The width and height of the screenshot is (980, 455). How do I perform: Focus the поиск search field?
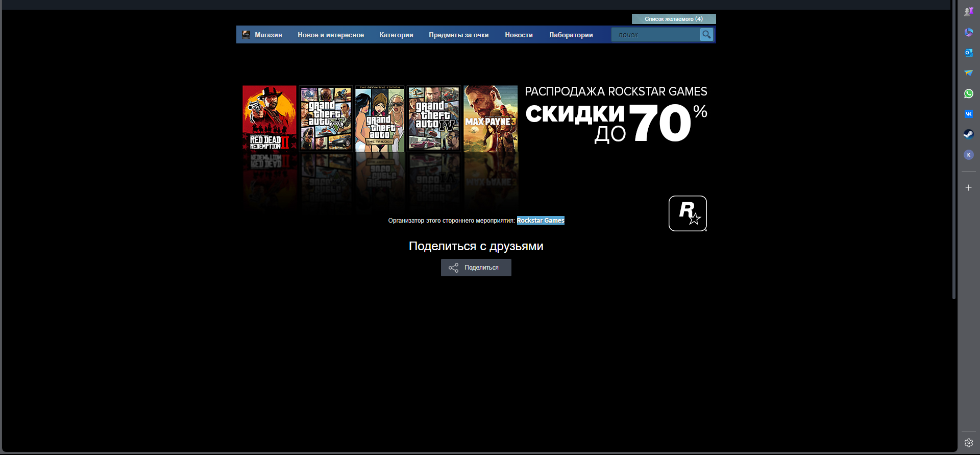(656, 35)
